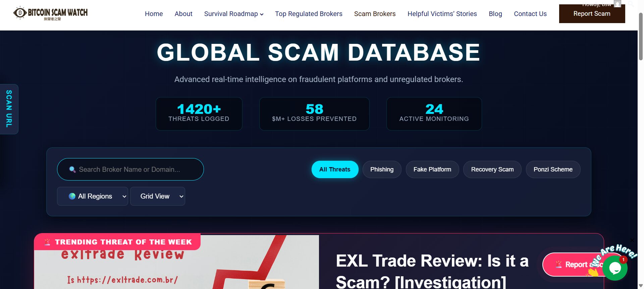
Task: Select the All Threats filter
Action: click(x=335, y=169)
